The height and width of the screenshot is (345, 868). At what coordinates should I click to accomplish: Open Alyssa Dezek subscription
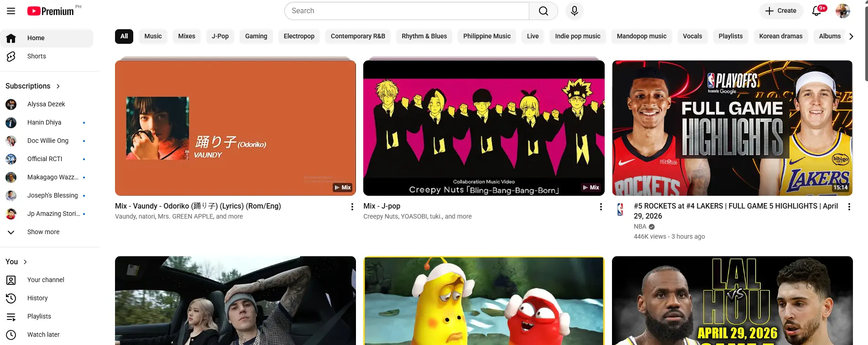(x=47, y=104)
